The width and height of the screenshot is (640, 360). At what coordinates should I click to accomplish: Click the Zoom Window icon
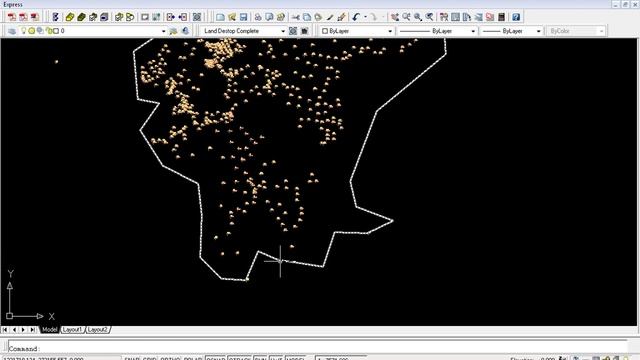(418, 17)
